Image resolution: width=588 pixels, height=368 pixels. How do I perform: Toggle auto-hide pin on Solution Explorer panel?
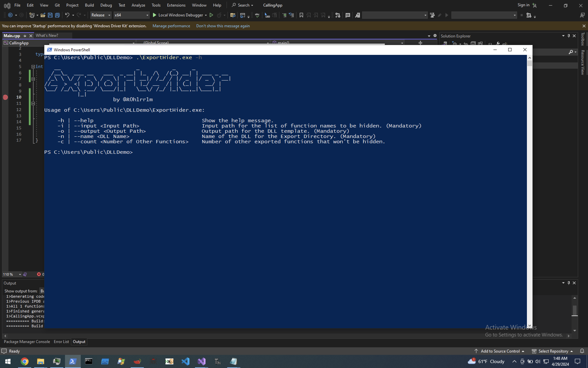point(568,36)
